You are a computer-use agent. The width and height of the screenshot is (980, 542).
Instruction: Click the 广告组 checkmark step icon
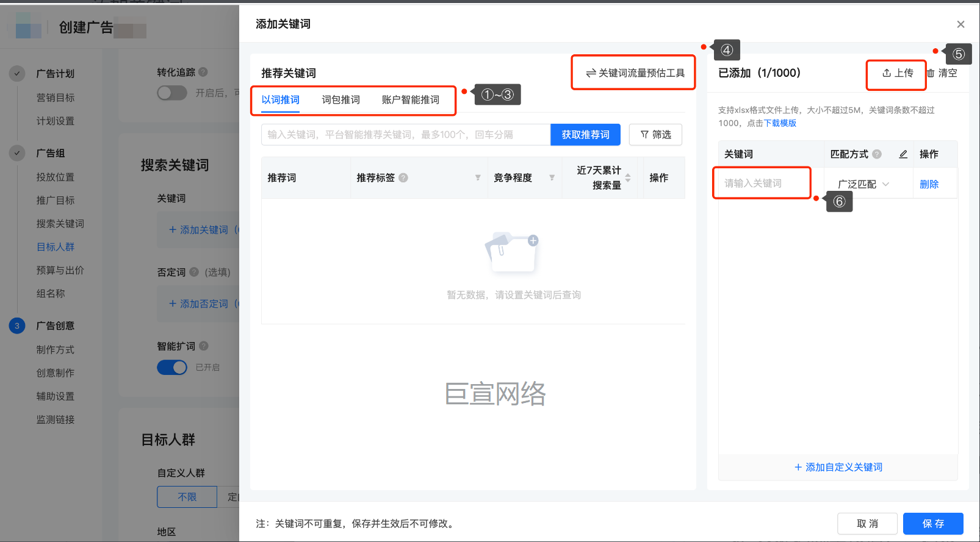[x=17, y=153]
